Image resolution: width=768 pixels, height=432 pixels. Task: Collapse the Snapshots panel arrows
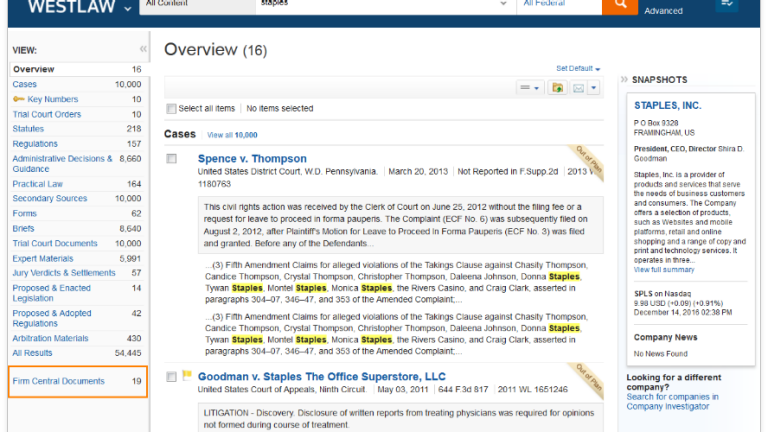tap(625, 80)
